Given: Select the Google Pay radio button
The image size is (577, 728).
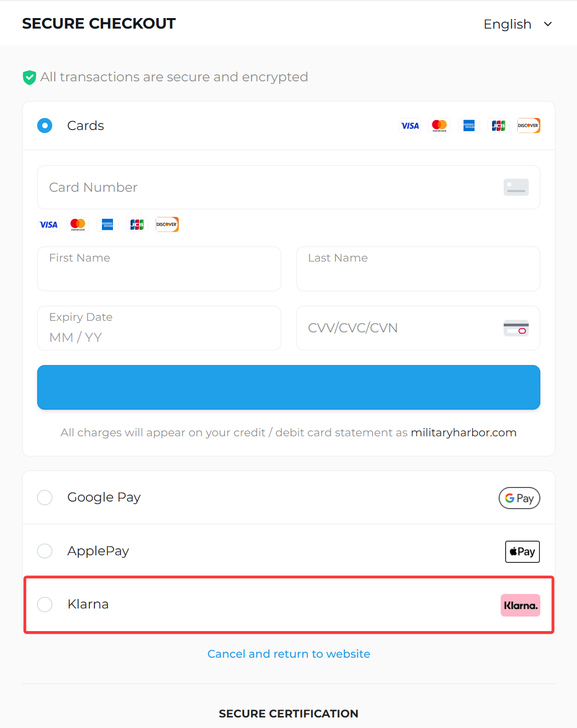Looking at the screenshot, I should pyautogui.click(x=45, y=498).
